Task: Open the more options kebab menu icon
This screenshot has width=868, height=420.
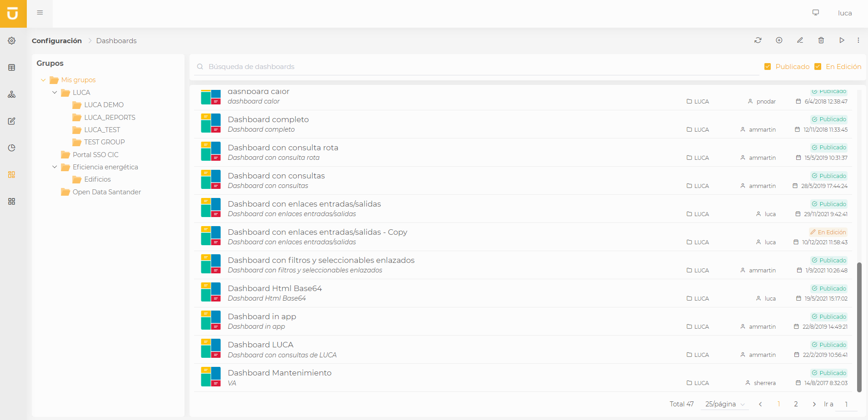Action: pos(859,40)
